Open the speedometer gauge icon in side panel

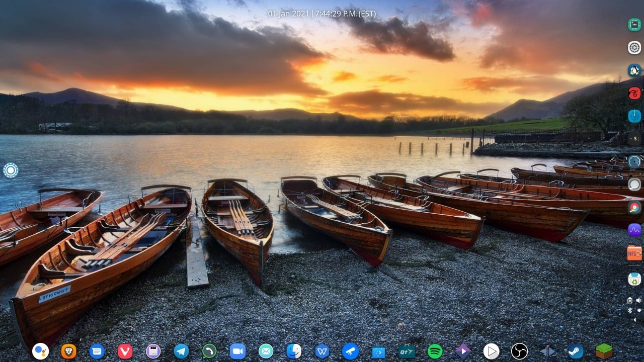(634, 161)
